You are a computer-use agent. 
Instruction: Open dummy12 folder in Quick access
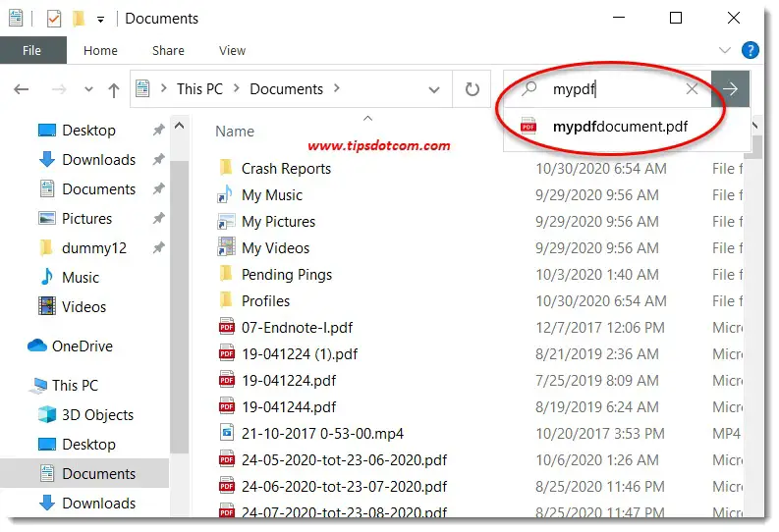click(x=94, y=248)
